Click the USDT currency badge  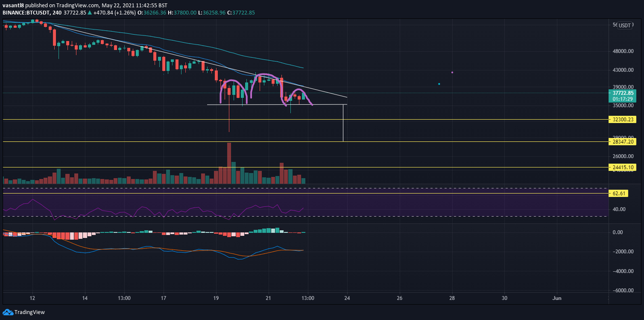pos(625,25)
